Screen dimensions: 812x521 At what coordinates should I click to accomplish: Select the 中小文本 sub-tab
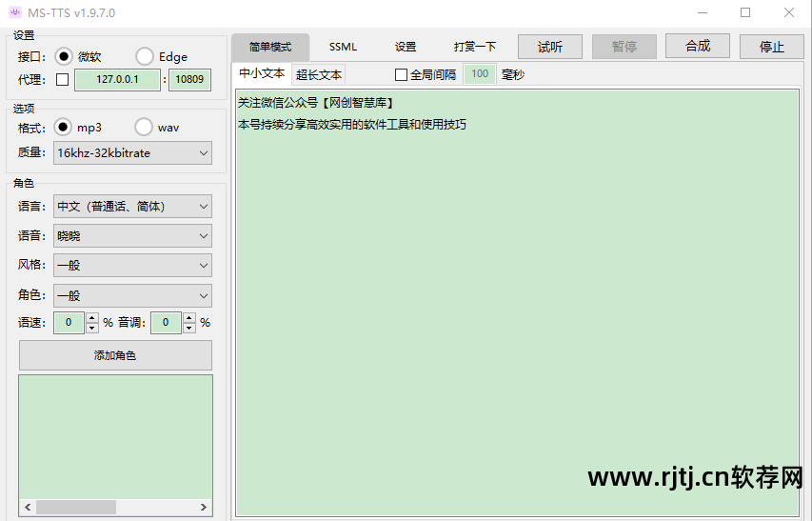click(262, 73)
